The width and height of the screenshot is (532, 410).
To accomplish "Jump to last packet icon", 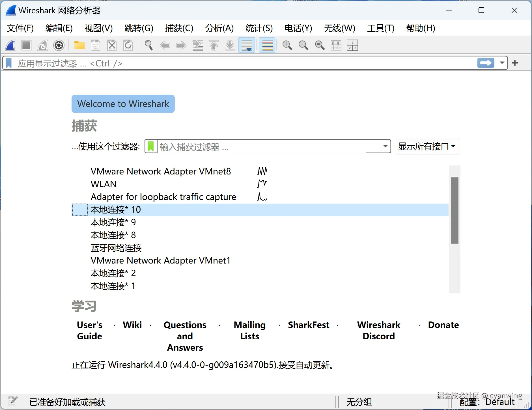I will click(x=230, y=45).
